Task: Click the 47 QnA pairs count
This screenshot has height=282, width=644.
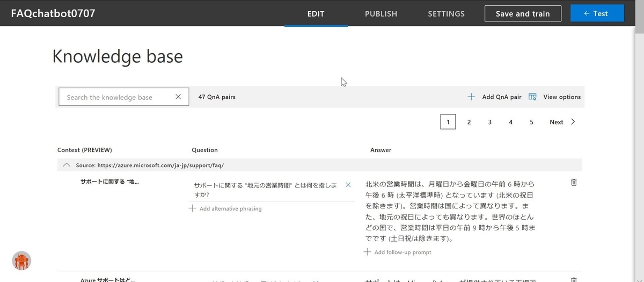Action: pos(217,97)
